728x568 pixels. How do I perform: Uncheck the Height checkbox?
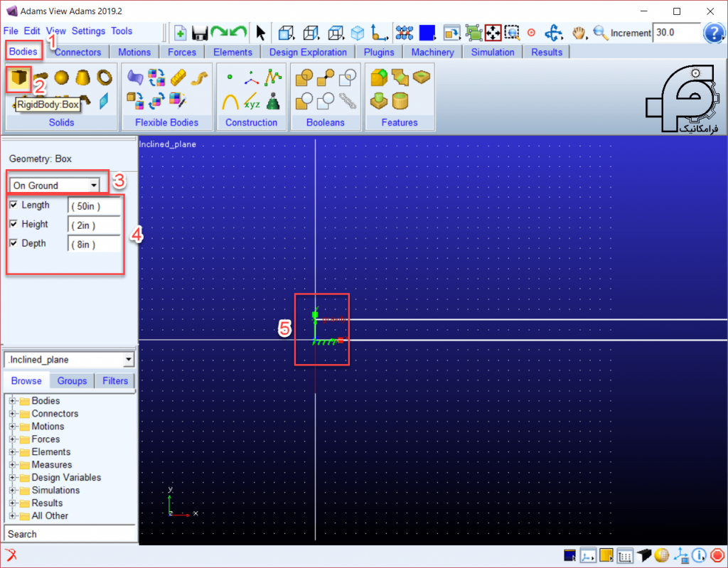[x=14, y=224]
